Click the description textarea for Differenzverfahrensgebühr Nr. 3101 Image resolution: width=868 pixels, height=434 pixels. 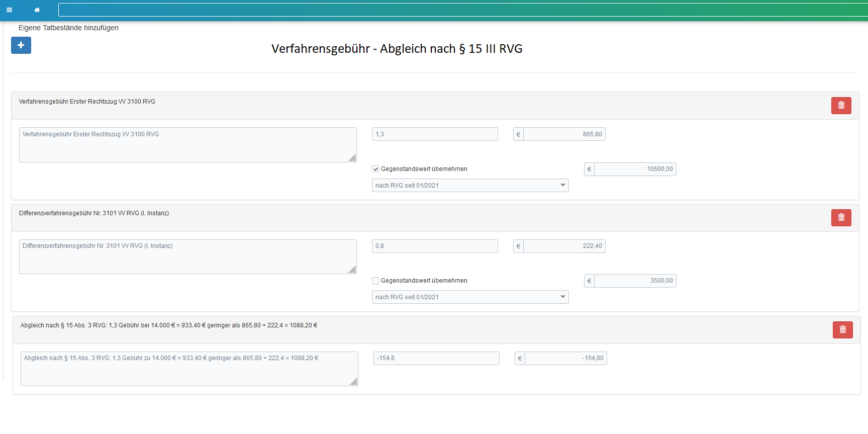click(188, 256)
